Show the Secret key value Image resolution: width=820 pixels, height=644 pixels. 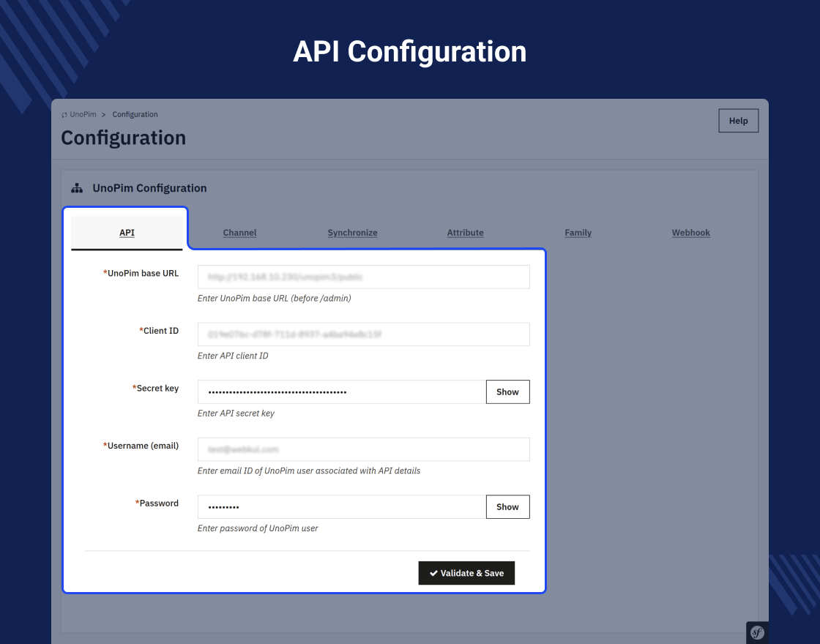point(508,392)
